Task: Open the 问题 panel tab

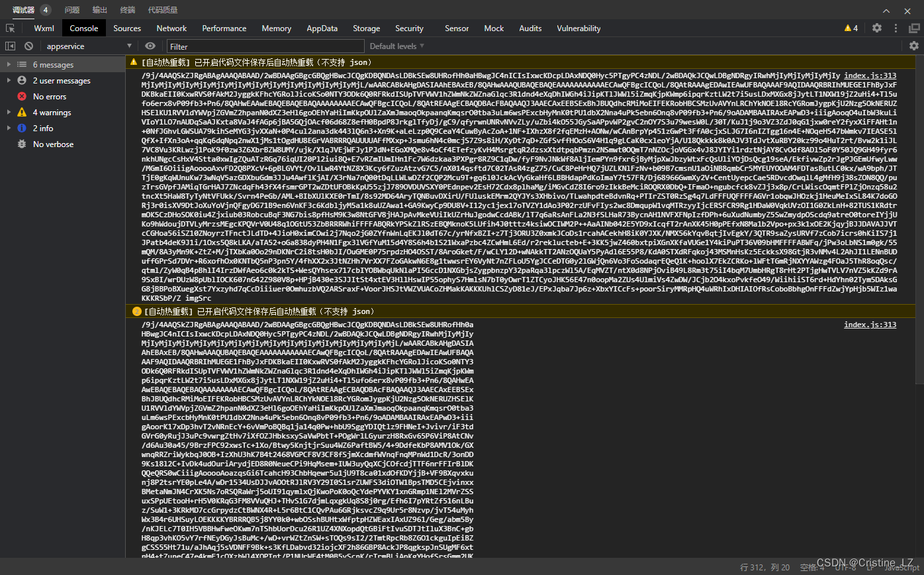Action: pyautogui.click(x=72, y=10)
